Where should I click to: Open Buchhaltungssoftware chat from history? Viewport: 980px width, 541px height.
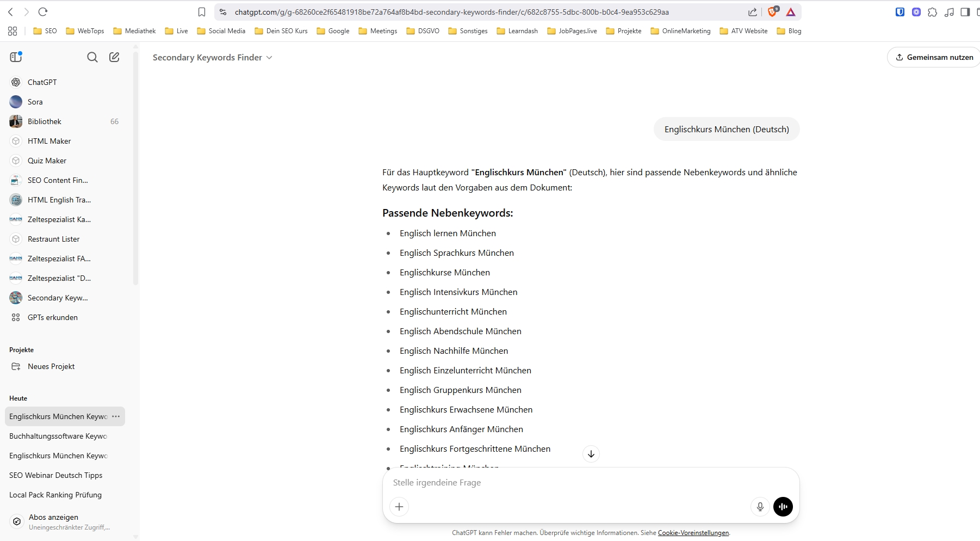coord(58,436)
